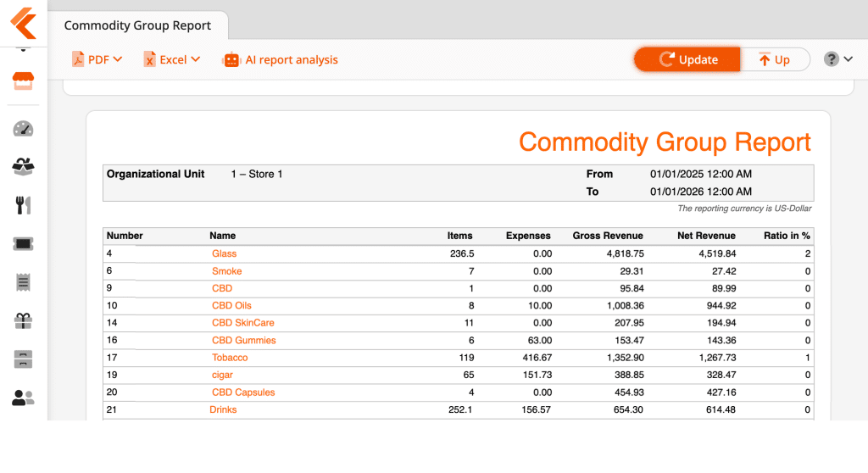Click the help question mark icon

point(831,59)
